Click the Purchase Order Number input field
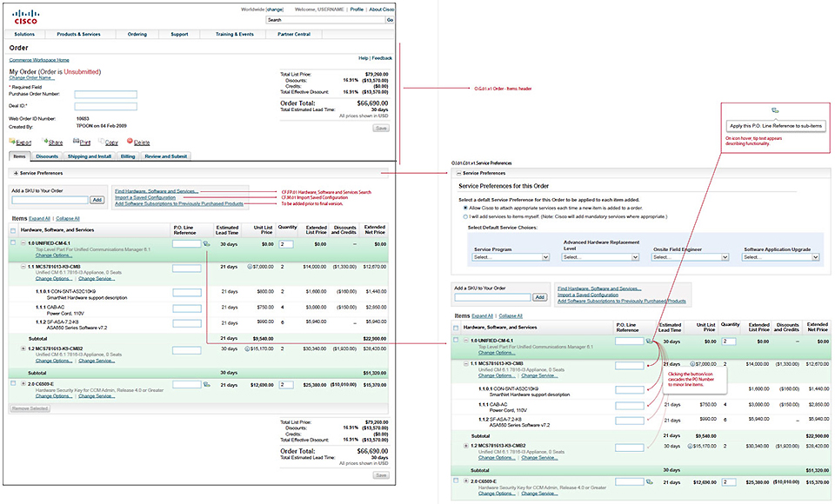The width and height of the screenshot is (835, 504). [105, 93]
